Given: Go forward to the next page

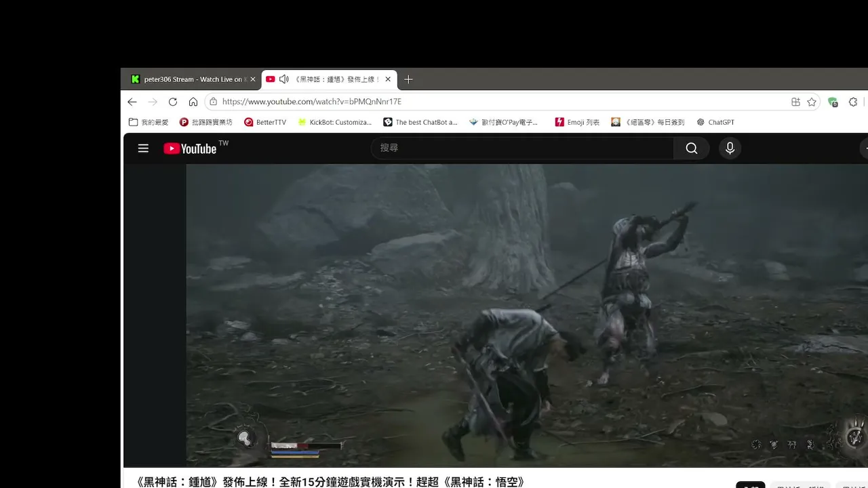Looking at the screenshot, I should (153, 102).
